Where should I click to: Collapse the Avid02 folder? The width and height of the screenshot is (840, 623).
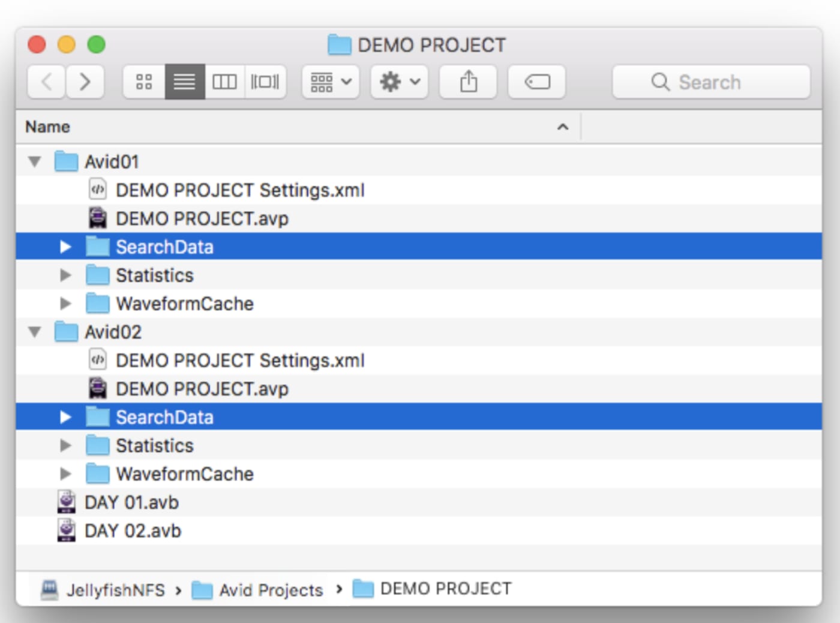(x=35, y=332)
